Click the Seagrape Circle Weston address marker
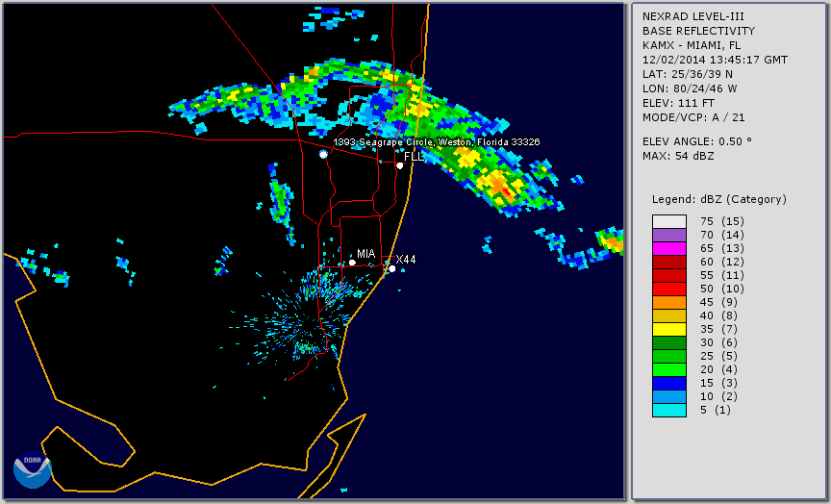Image resolution: width=831 pixels, height=504 pixels. tap(323, 154)
